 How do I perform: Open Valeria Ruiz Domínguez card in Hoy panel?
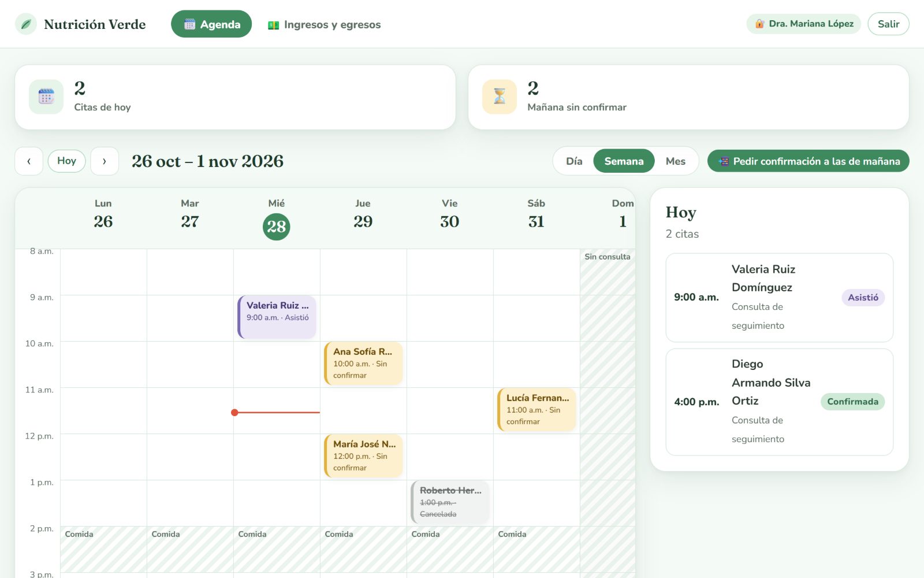coord(779,298)
